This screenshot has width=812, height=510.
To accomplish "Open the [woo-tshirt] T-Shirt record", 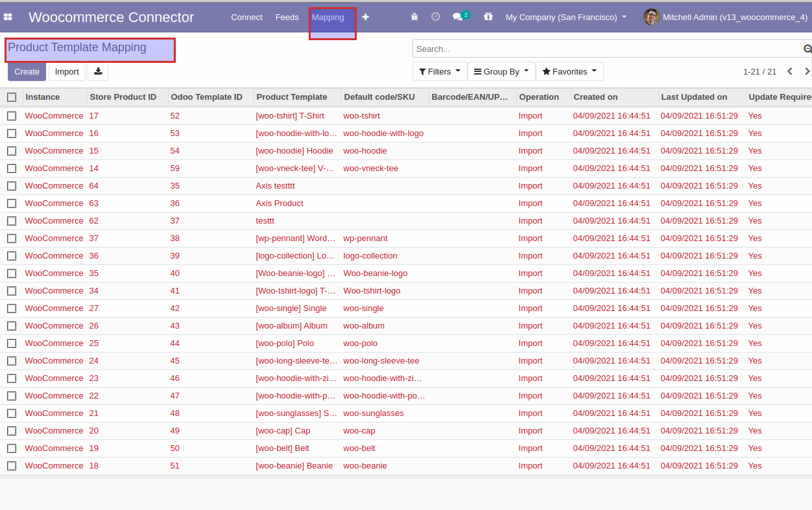I will tap(290, 116).
